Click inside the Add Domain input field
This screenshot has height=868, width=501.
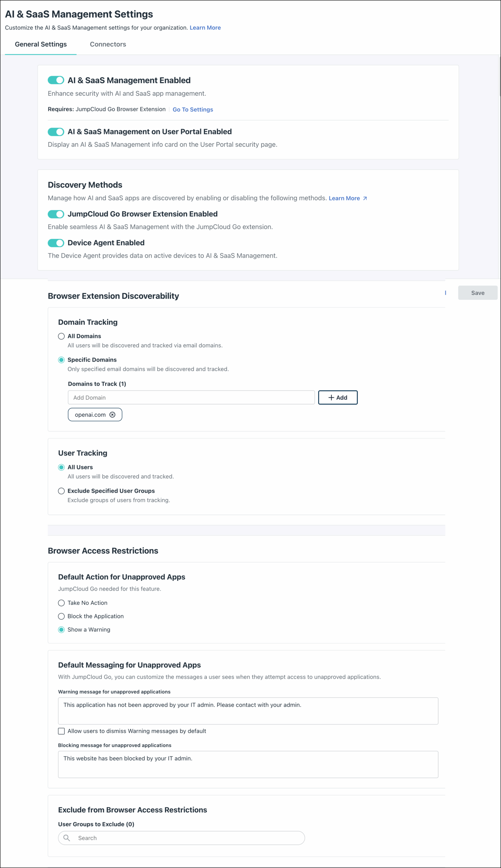(x=191, y=397)
